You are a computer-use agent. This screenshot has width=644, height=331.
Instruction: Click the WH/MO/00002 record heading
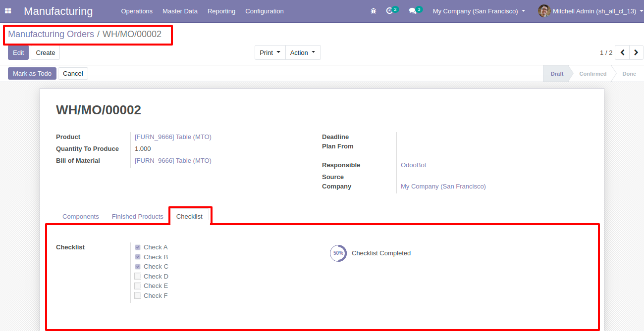click(x=99, y=110)
